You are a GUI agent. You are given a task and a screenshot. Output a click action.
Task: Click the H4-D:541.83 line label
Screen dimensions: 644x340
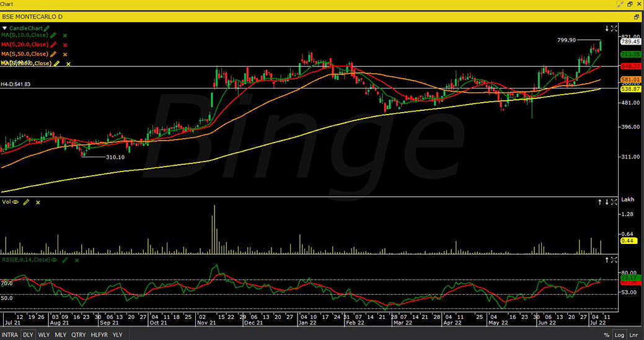point(15,84)
